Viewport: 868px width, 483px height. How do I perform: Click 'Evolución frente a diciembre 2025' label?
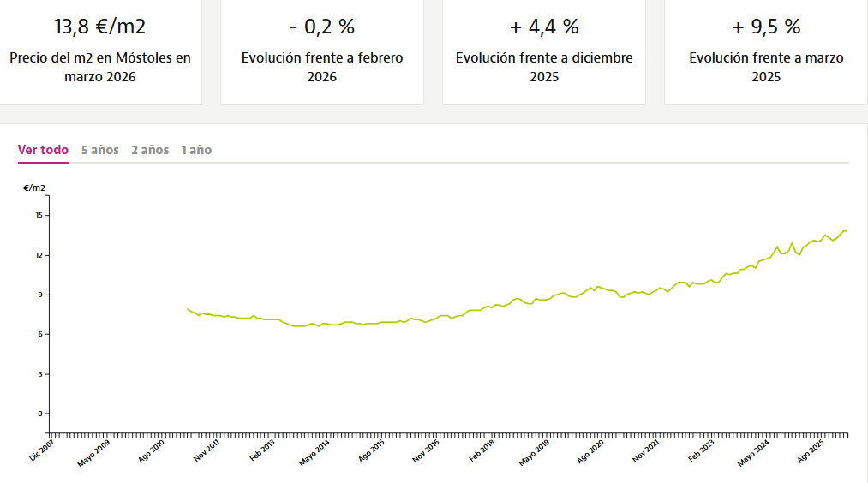pos(544,67)
